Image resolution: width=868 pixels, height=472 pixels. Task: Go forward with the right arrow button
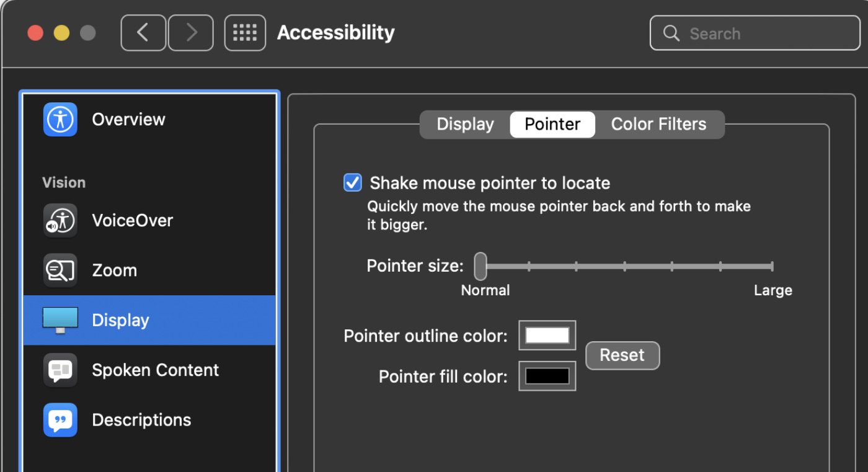click(x=191, y=33)
